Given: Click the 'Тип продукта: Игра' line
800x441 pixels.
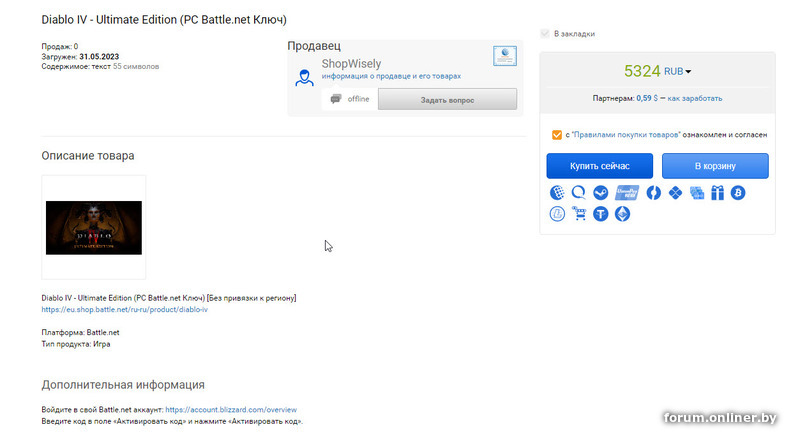Looking at the screenshot, I should pos(76,344).
